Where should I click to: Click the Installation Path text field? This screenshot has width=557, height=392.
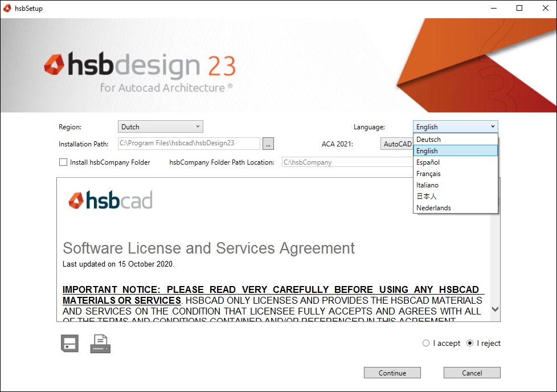[x=189, y=143]
